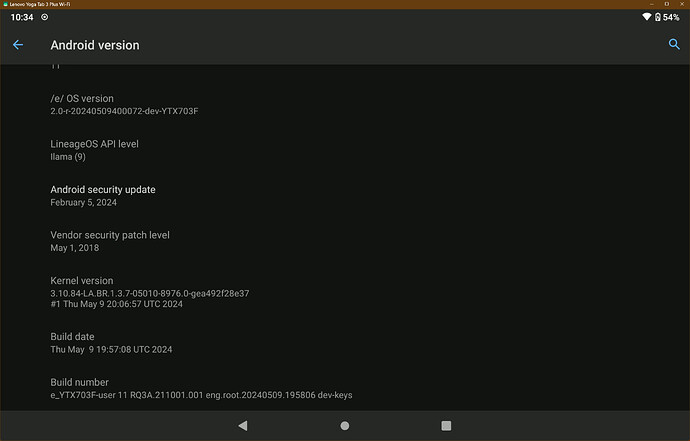Open recent apps with square button

point(446,426)
